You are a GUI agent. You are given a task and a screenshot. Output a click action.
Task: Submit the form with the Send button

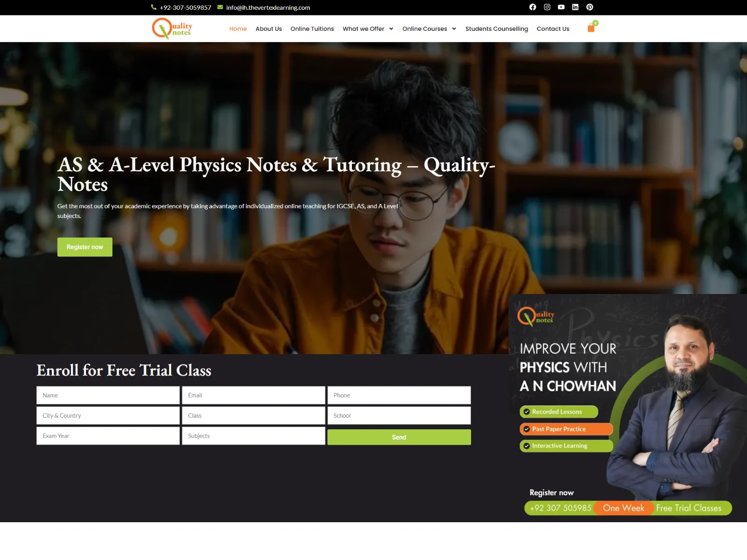399,437
